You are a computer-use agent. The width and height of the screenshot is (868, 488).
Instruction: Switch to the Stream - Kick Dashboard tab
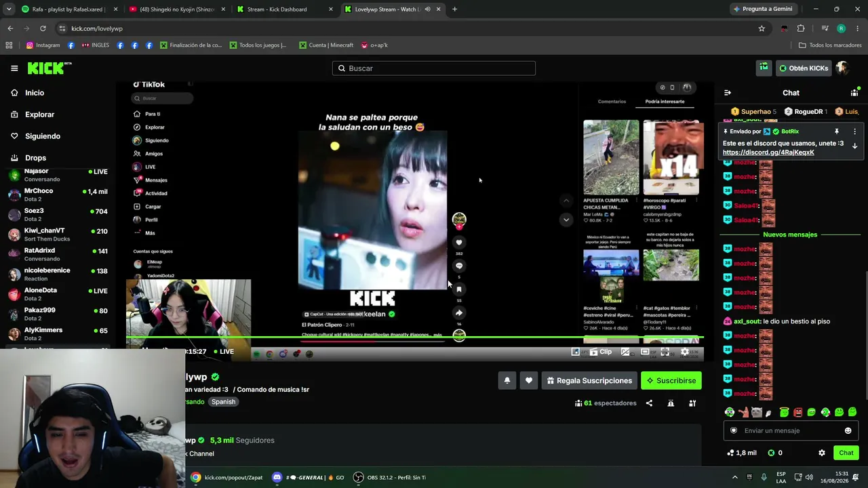point(283,9)
